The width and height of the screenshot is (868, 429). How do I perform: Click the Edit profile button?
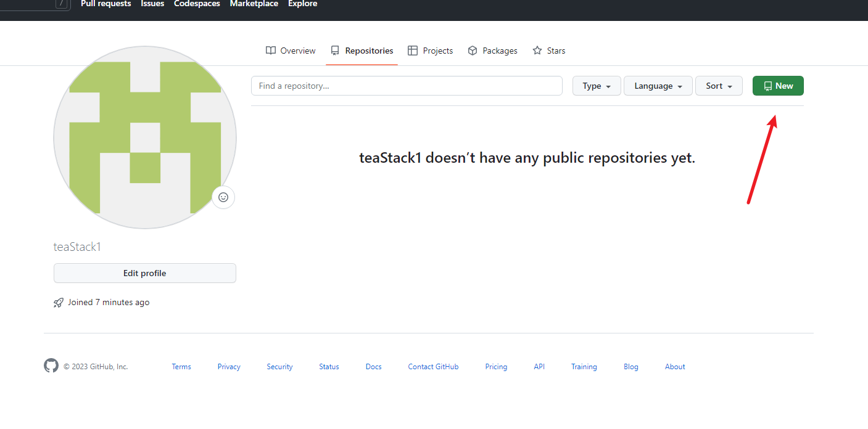click(x=145, y=273)
